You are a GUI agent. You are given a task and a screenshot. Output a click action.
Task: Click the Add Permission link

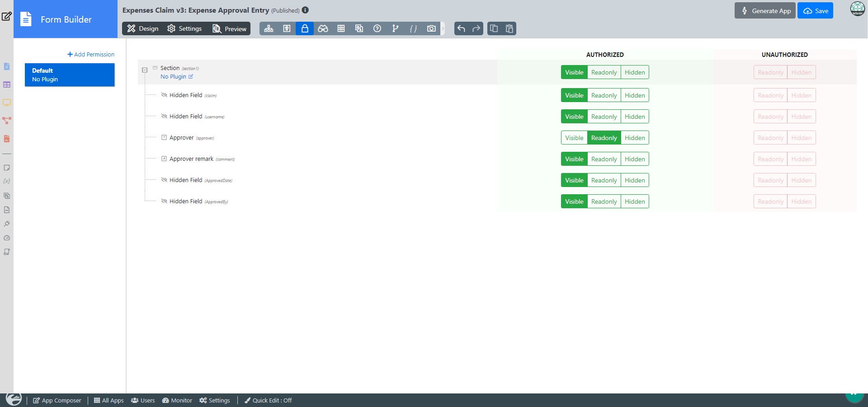point(91,54)
